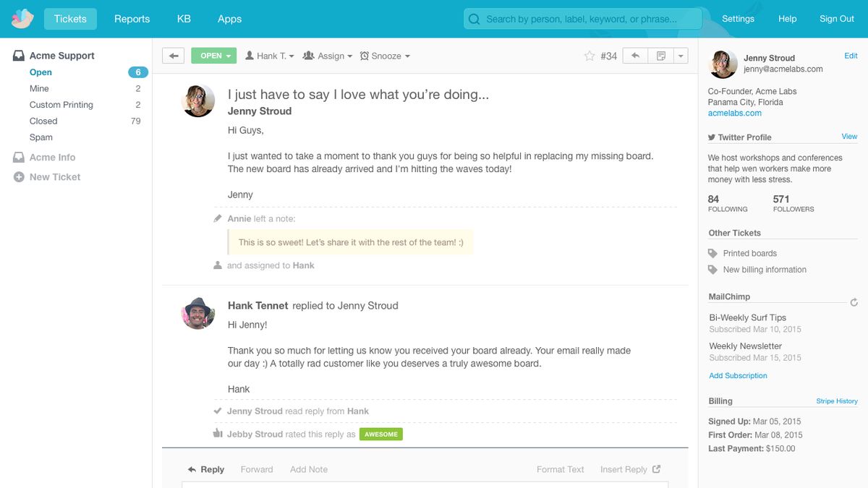Image resolution: width=868 pixels, height=488 pixels.
Task: Open Insert Reply with its external link icon
Action: pyautogui.click(x=655, y=468)
